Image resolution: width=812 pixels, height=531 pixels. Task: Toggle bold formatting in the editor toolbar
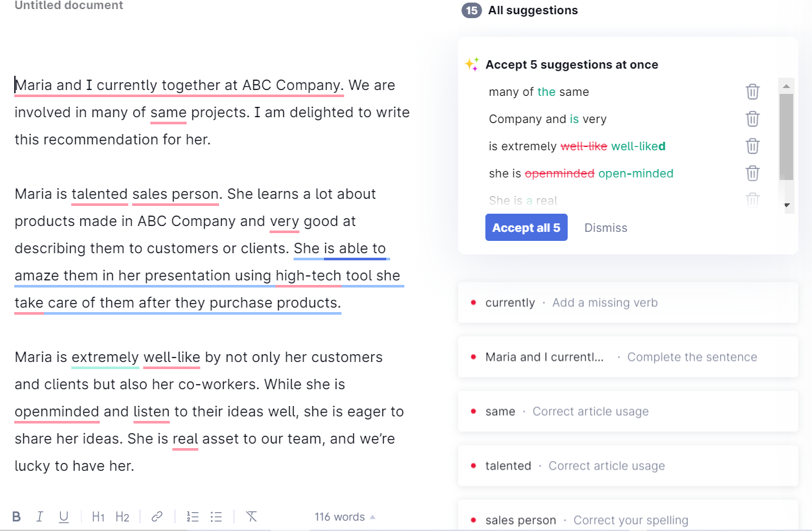[x=16, y=516]
